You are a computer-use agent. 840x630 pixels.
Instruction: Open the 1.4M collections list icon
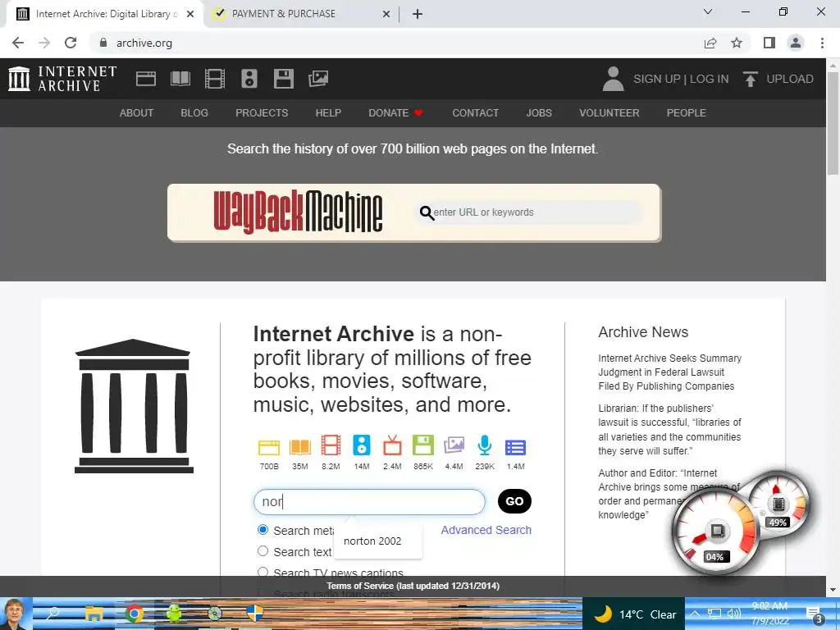click(x=515, y=447)
